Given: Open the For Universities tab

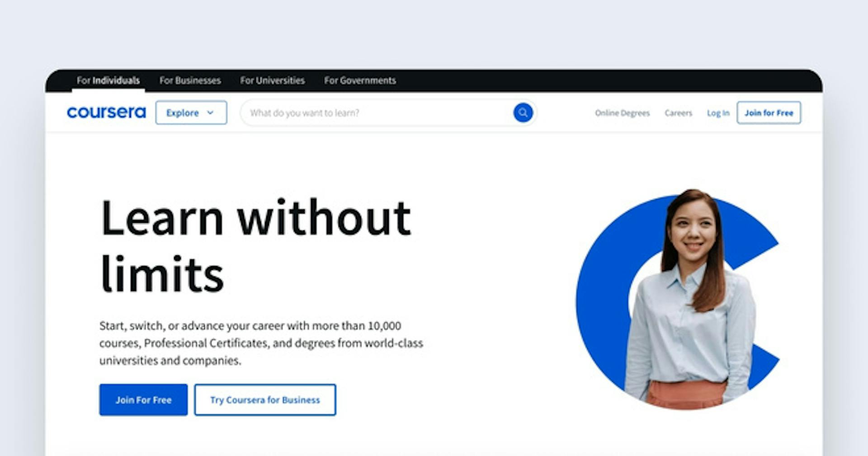Looking at the screenshot, I should click(x=272, y=80).
